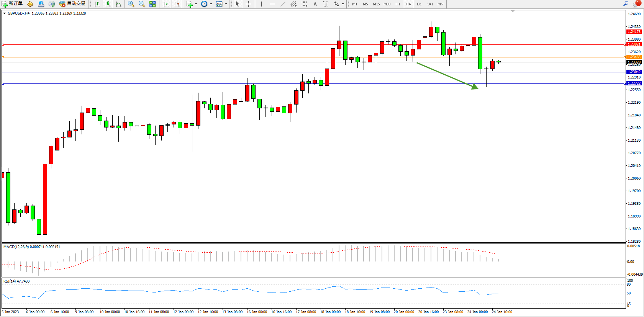644x317 pixels.
Task: Open the tile windows icon
Action: point(152,4)
